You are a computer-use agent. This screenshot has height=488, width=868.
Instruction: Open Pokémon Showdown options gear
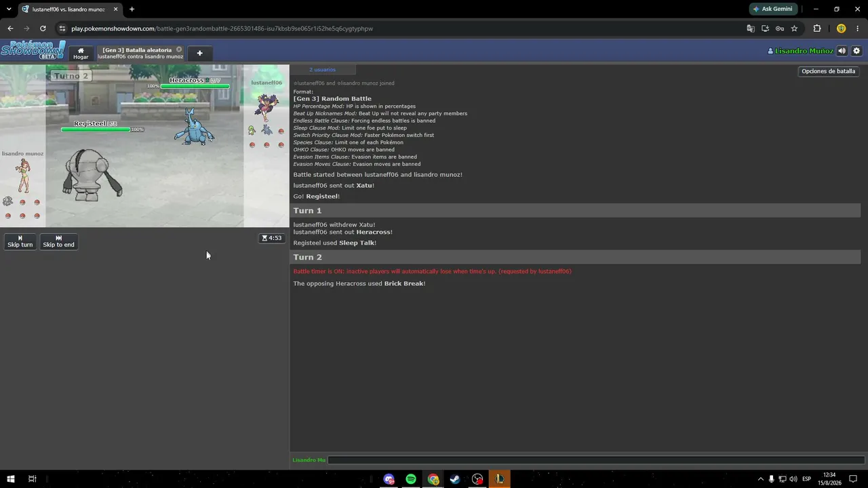(x=856, y=51)
